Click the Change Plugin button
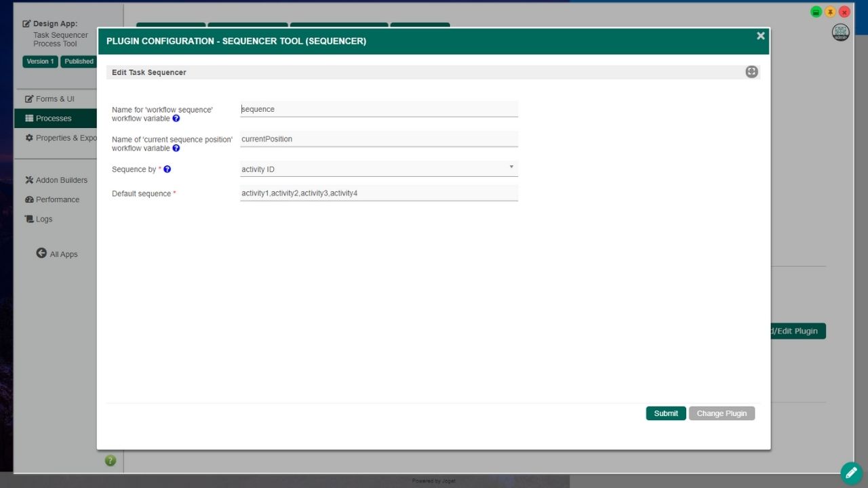Screen dimensions: 868x488 722,413
